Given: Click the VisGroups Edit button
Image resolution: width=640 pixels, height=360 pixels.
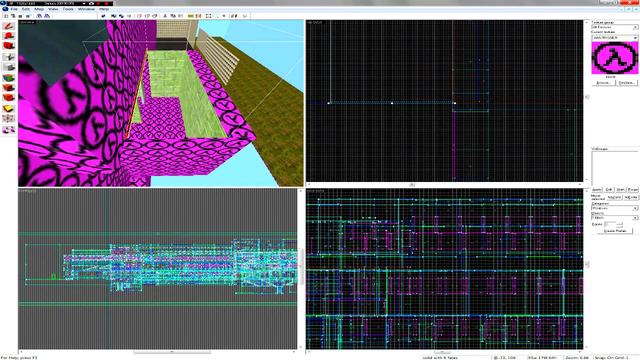Looking at the screenshot, I should [609, 190].
